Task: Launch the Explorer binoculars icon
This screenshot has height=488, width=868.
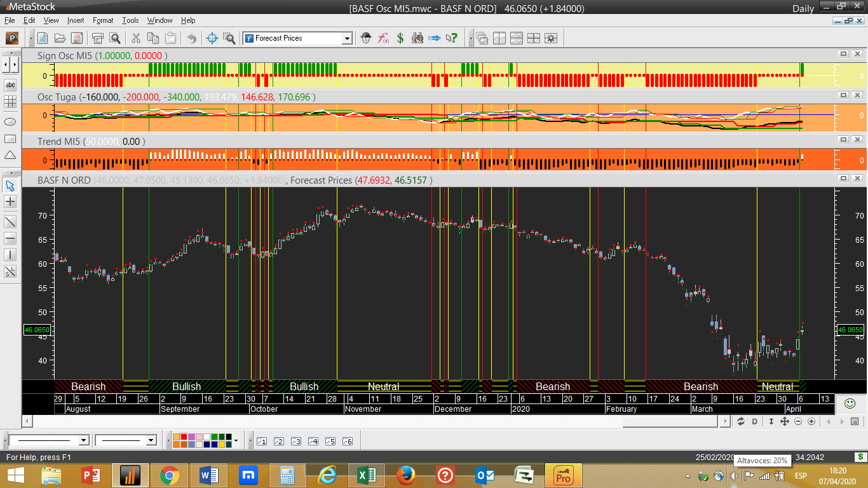Action: 417,38
